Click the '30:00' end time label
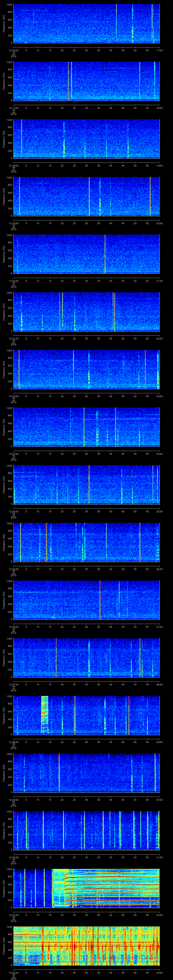This screenshot has height=980, width=173. (159, 799)
